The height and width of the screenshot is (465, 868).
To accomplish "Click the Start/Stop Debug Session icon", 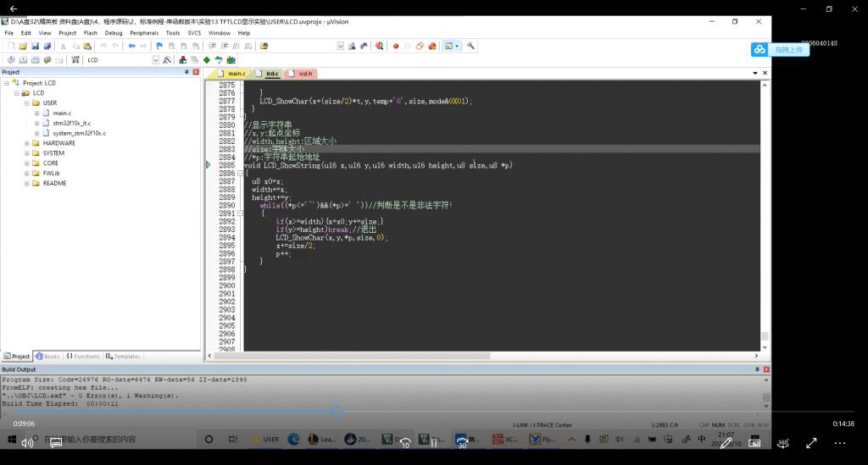I will (x=379, y=46).
